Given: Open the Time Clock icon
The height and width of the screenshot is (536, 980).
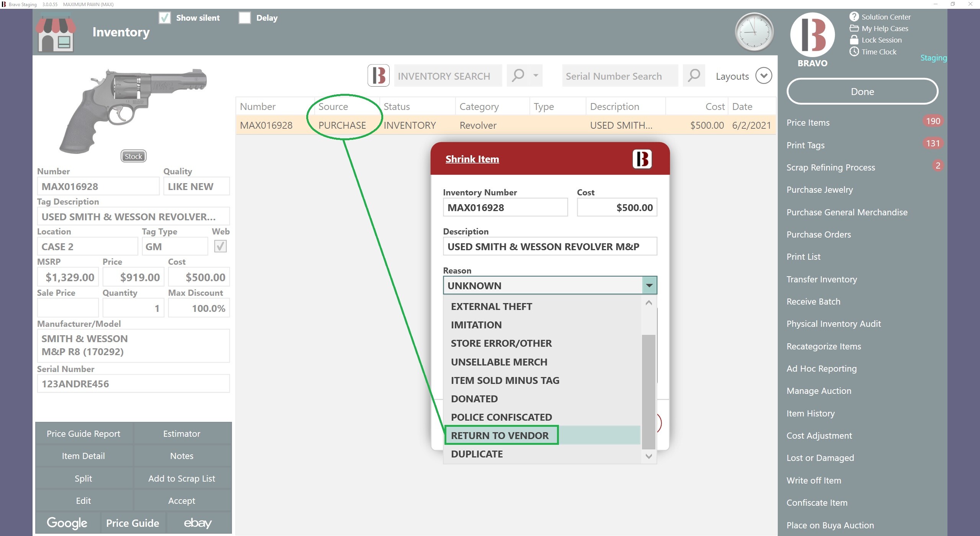Looking at the screenshot, I should (854, 51).
